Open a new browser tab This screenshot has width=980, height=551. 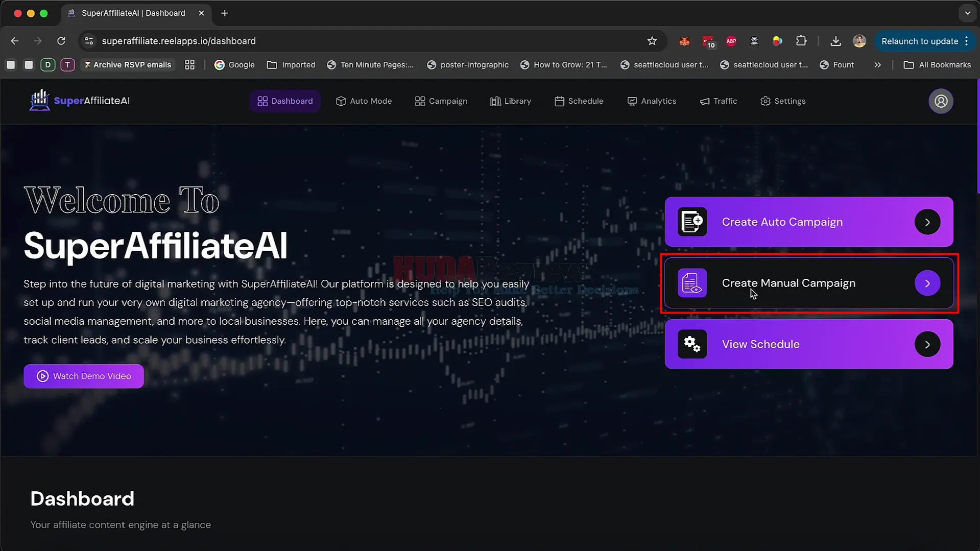(x=225, y=13)
